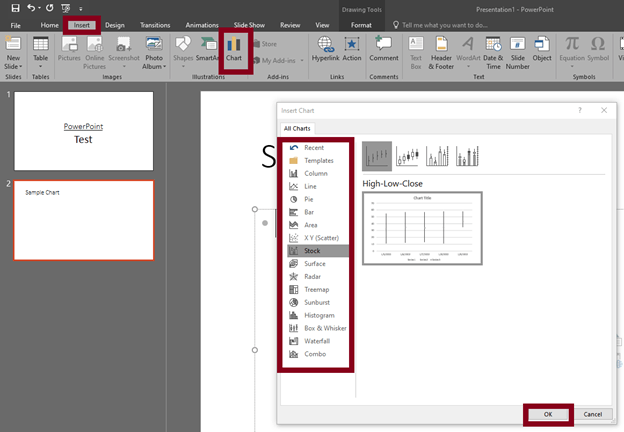624x432 pixels.
Task: Open the Animations tab
Action: coord(202,25)
